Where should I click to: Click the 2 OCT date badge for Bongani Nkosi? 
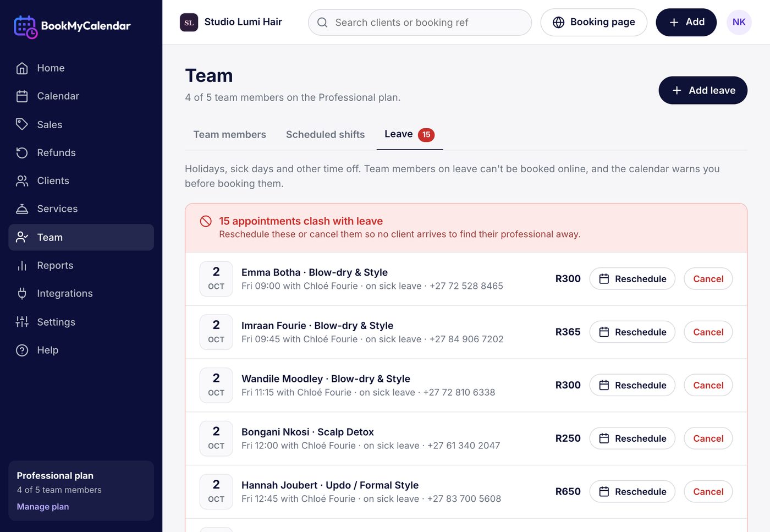pyautogui.click(x=216, y=438)
